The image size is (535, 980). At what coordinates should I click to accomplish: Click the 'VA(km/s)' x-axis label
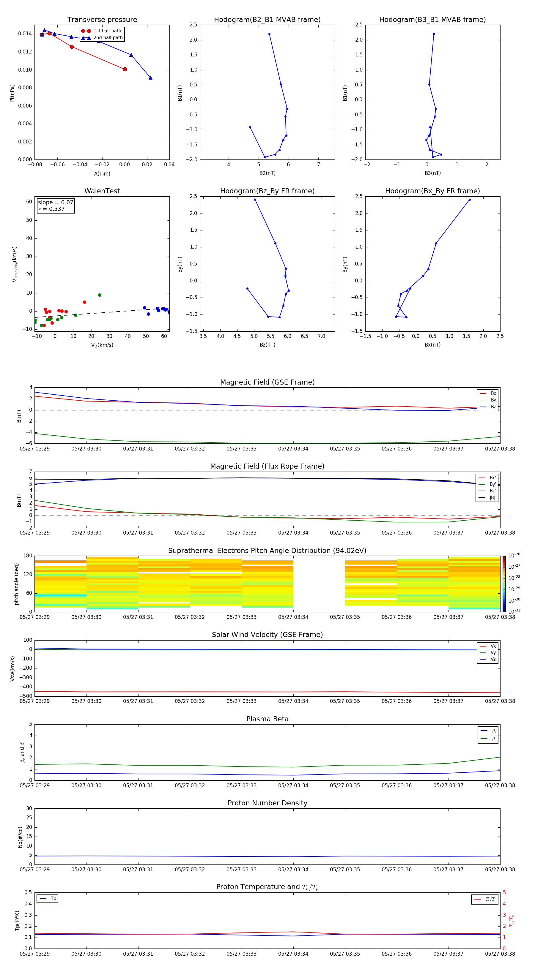[102, 345]
